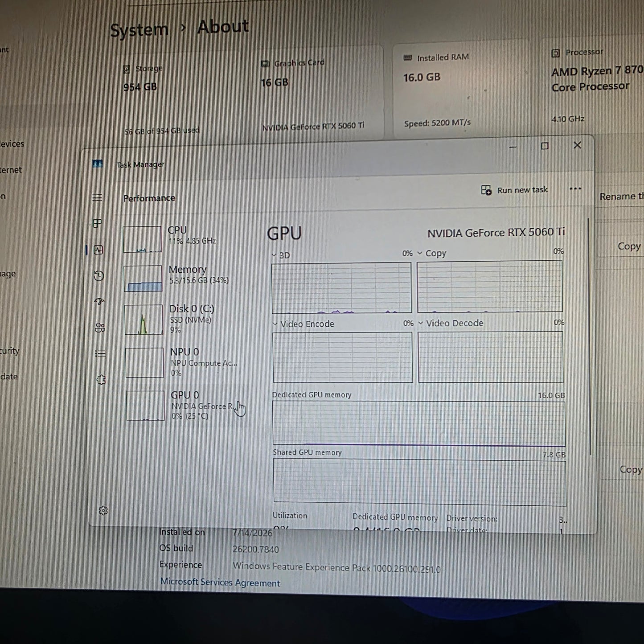The image size is (644, 644).
Task: Click 16.0 GB Installed RAM value
Action: pyautogui.click(x=422, y=78)
